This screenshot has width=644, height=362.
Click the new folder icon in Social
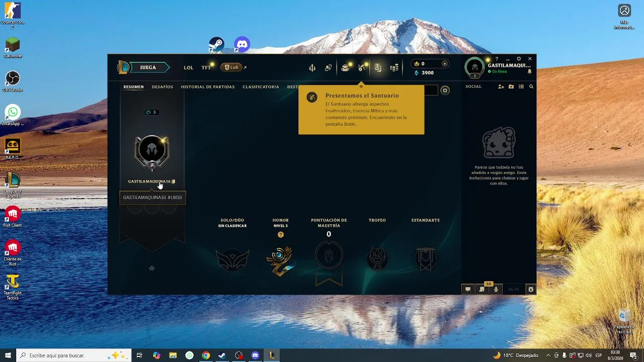pos(511,87)
